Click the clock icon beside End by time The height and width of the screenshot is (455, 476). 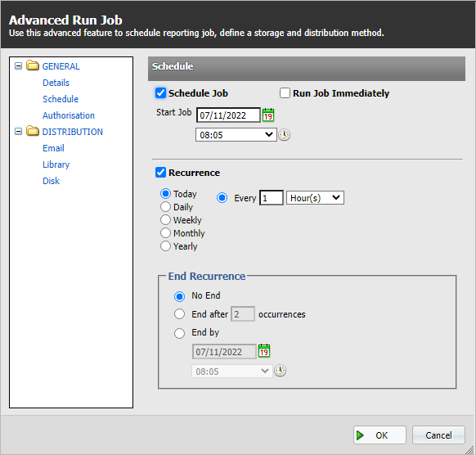coord(281,371)
